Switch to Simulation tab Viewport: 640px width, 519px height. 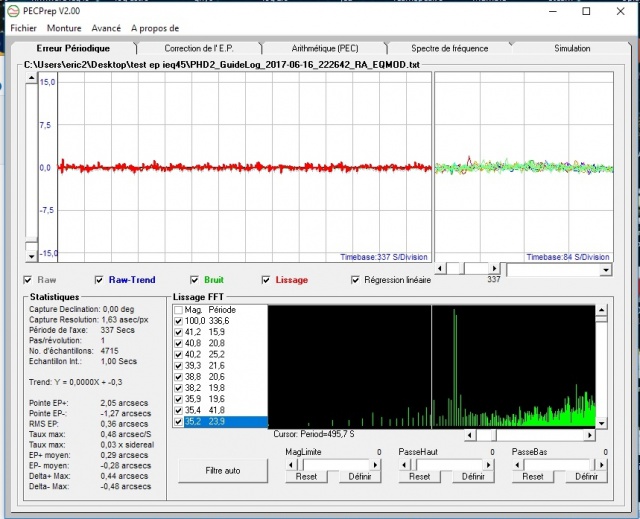(572, 48)
